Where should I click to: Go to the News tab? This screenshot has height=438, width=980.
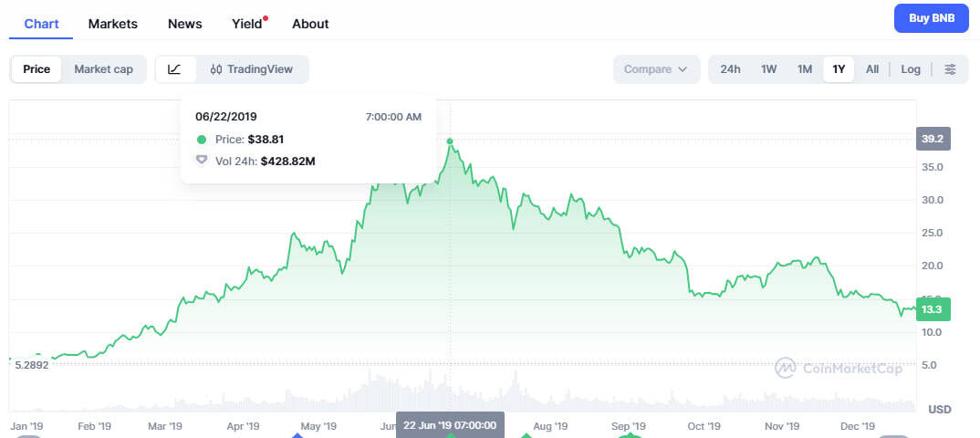[x=185, y=24]
